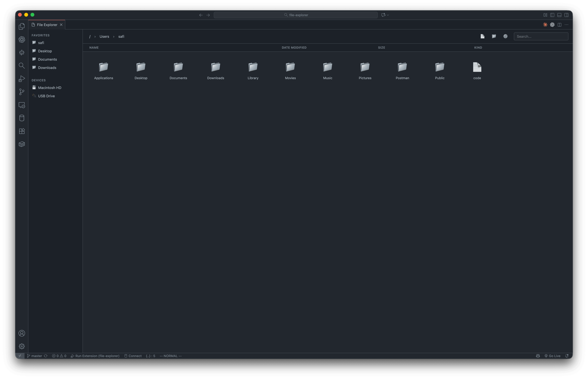Open the Run and Debug panel
Image resolution: width=588 pixels, height=379 pixels.
tap(22, 79)
